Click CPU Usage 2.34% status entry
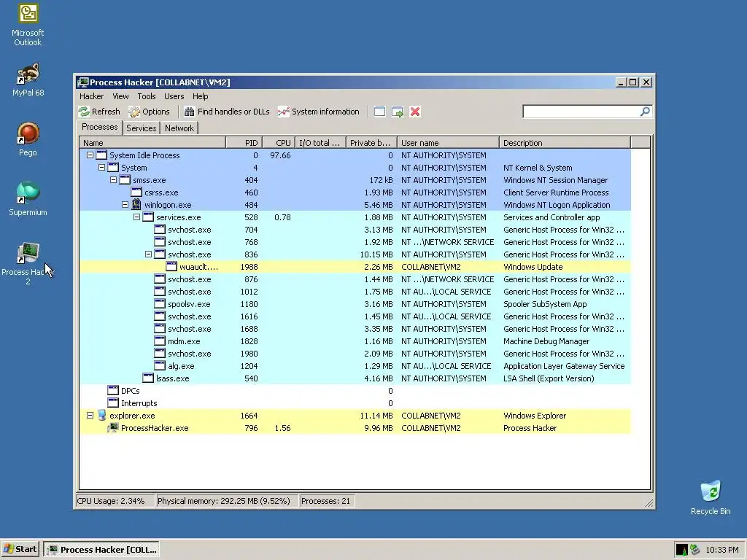The image size is (747, 560). [x=115, y=501]
